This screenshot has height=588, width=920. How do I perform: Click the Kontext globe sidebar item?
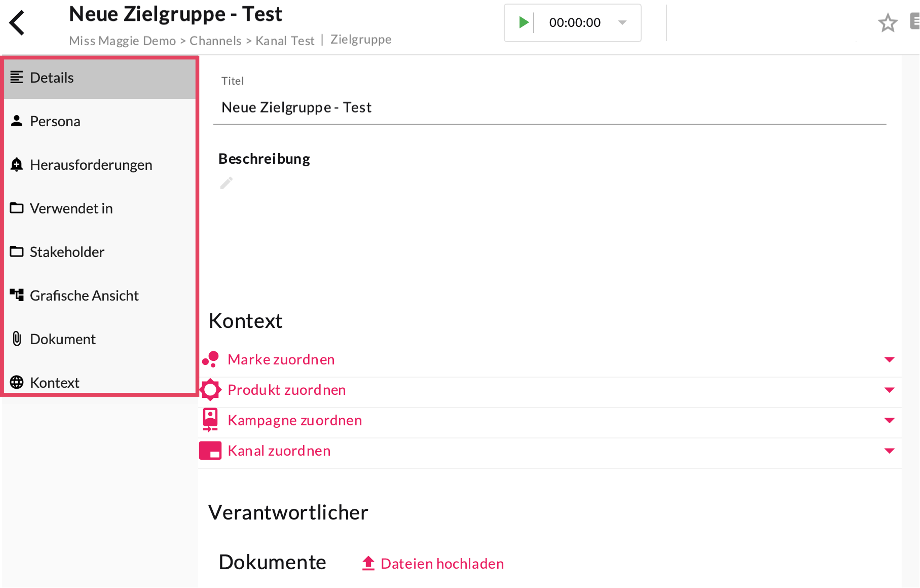55,382
